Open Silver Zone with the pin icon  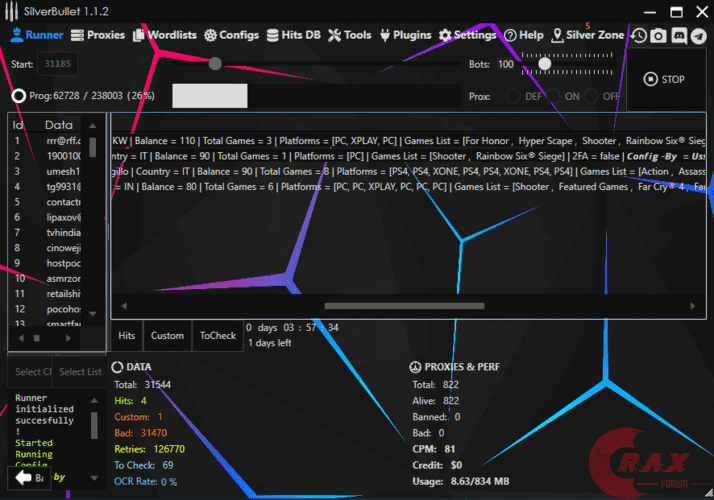coord(587,35)
